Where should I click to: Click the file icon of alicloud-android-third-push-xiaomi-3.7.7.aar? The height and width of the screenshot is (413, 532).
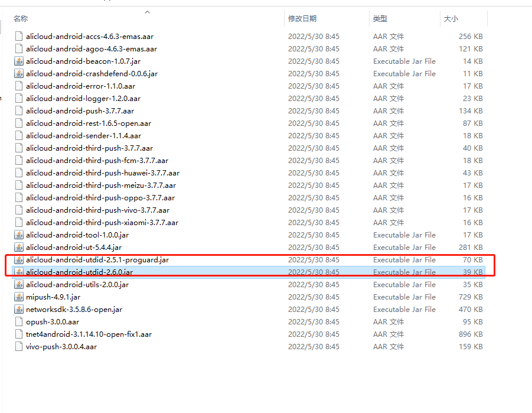[19, 222]
